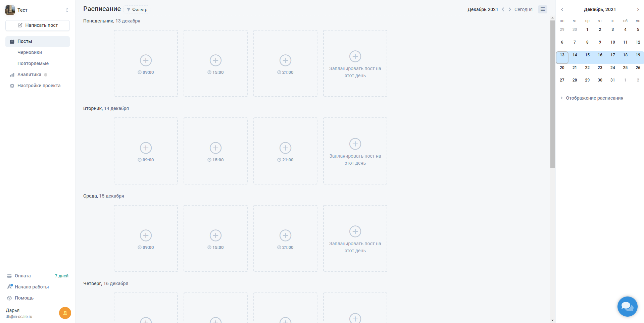Click the Декабрь 2021 schedule header label

(483, 9)
